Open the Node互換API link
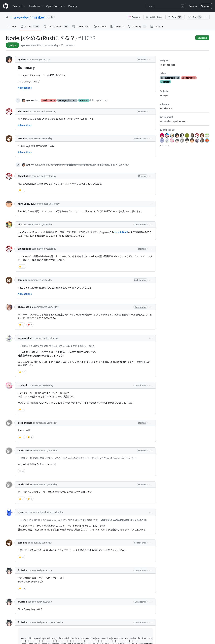The image size is (215, 644). pyautogui.click(x=121, y=232)
